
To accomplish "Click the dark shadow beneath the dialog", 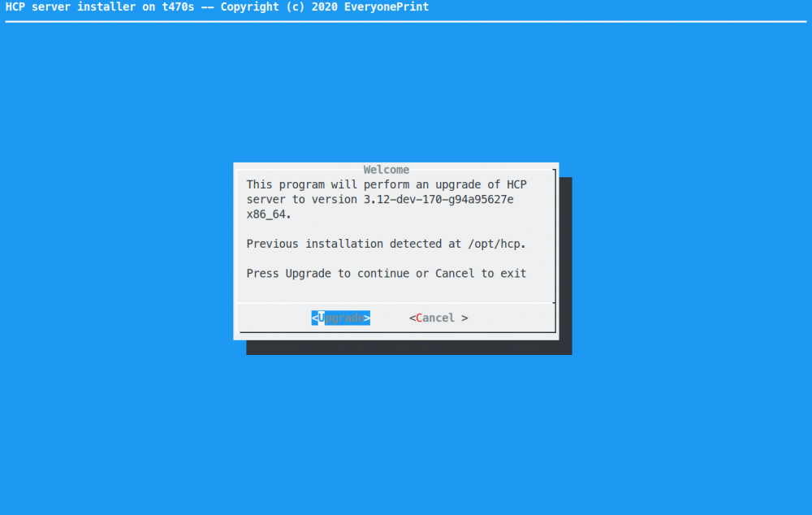I will point(406,348).
